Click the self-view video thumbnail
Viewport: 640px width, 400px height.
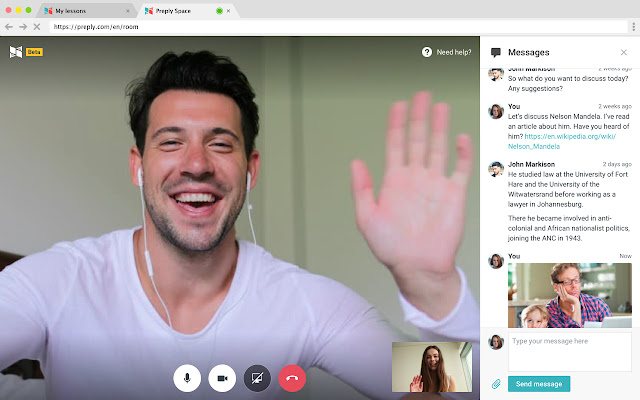click(x=432, y=367)
